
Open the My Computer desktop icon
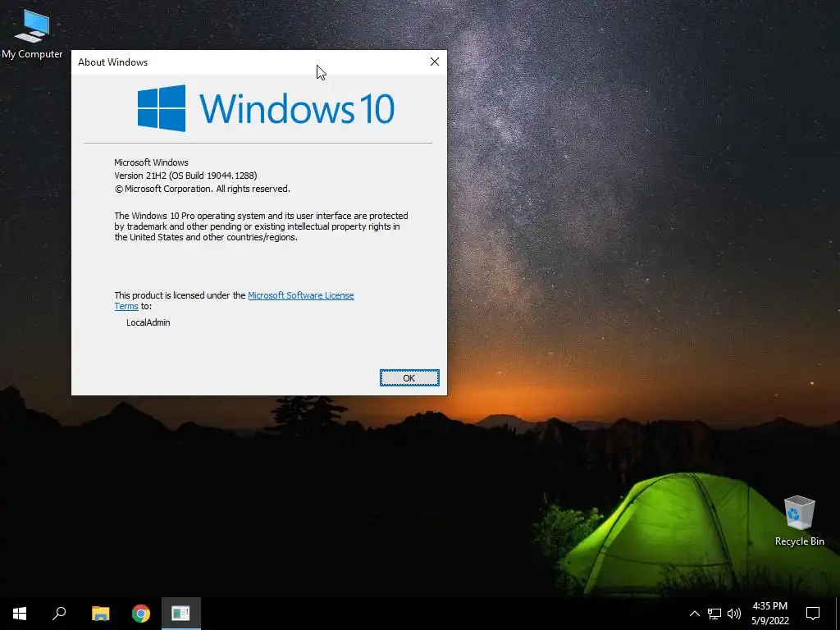(32, 34)
